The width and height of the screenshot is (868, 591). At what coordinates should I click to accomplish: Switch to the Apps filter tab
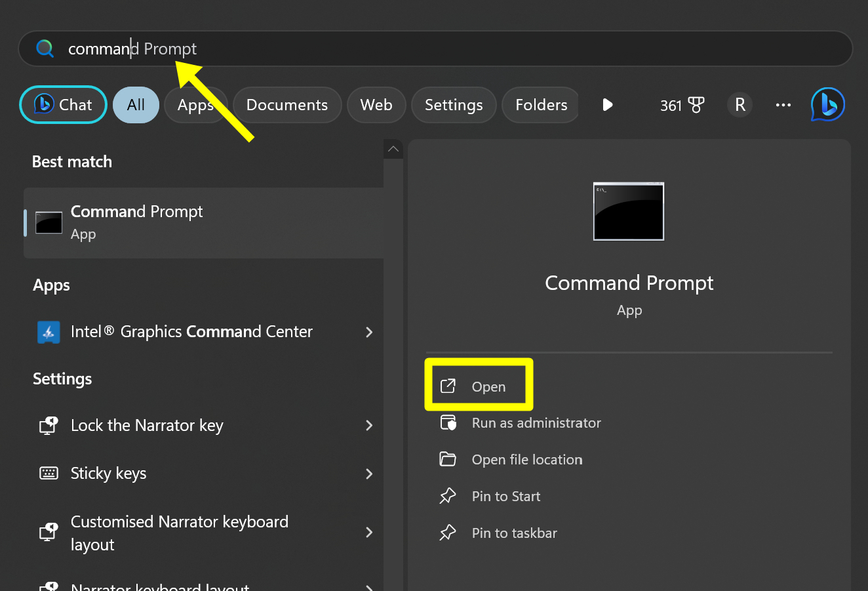195,105
